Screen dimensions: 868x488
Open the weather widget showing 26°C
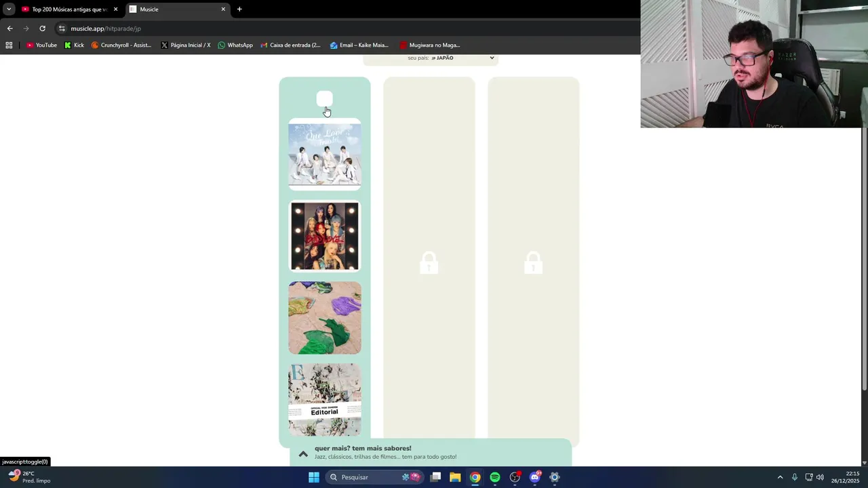(29, 477)
